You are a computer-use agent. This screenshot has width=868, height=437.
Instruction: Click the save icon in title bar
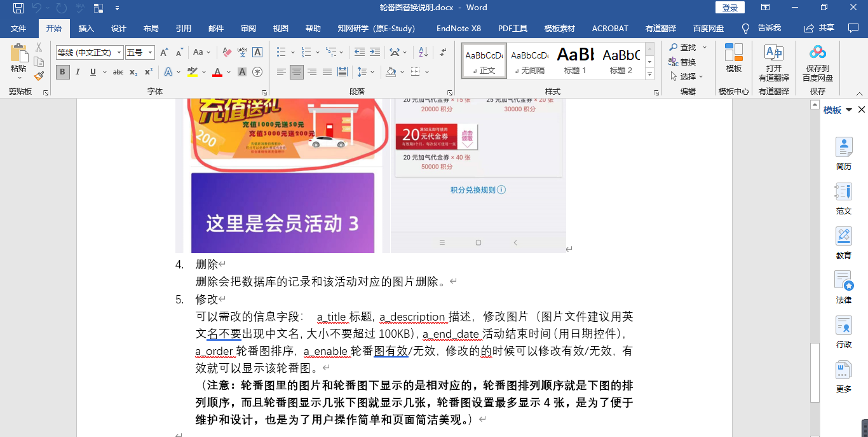click(x=18, y=8)
